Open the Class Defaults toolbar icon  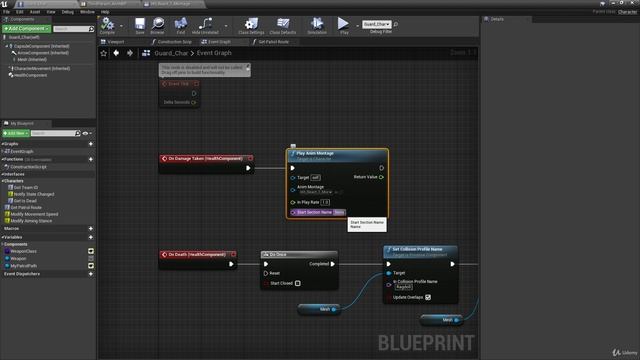click(282, 24)
